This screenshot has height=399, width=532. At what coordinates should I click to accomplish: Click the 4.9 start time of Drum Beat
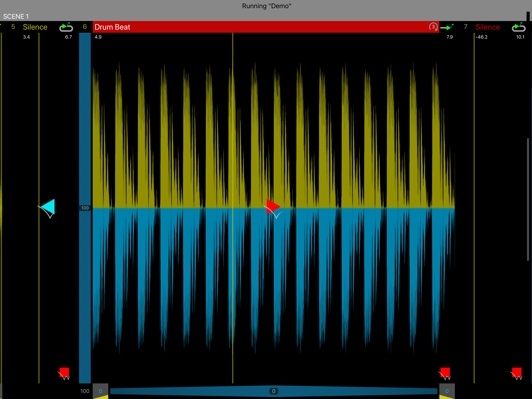pyautogui.click(x=98, y=37)
